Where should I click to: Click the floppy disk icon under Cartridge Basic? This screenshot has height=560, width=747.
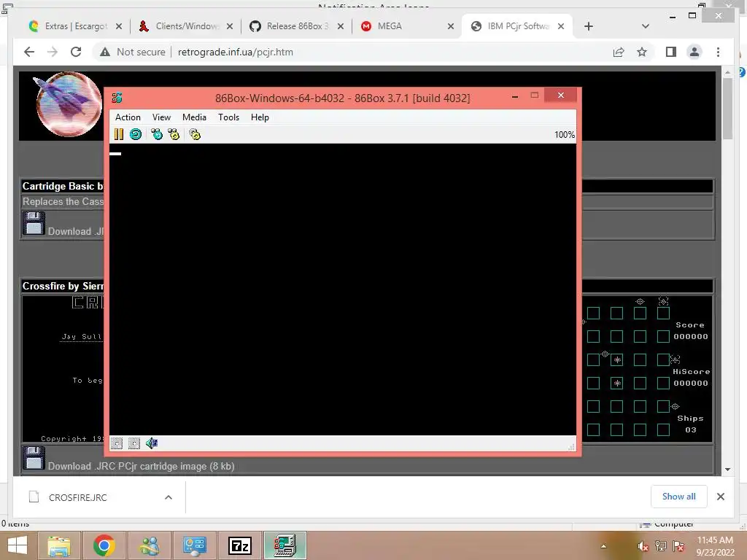[34, 223]
